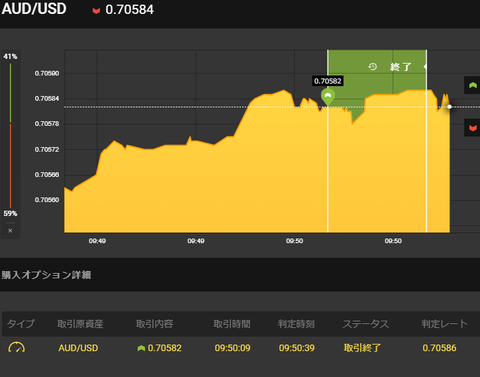The width and height of the screenshot is (480, 377).
Task: Click the red down arrow beside 0.70584
Action: click(x=96, y=11)
